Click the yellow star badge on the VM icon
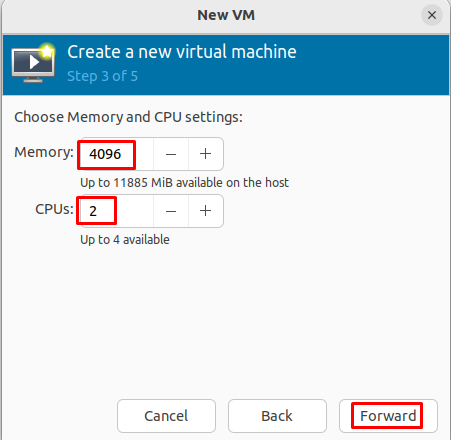 point(47,51)
